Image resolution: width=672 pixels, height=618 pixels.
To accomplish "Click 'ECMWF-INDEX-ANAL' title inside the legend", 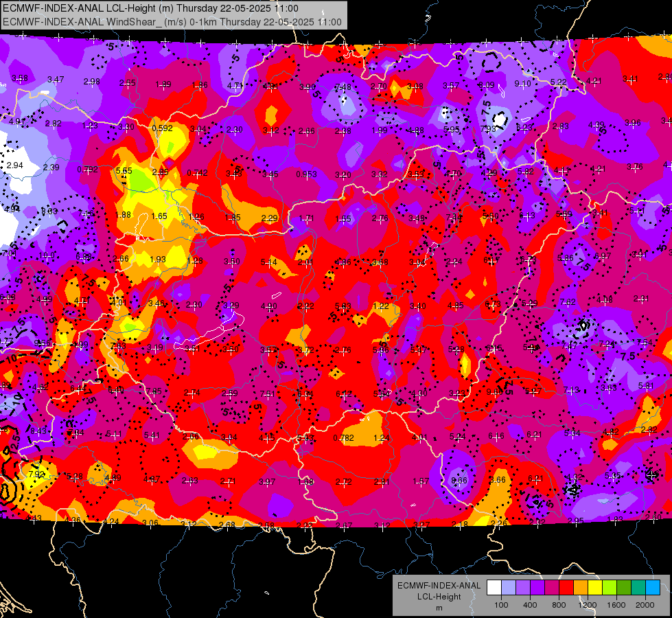I will point(439,586).
